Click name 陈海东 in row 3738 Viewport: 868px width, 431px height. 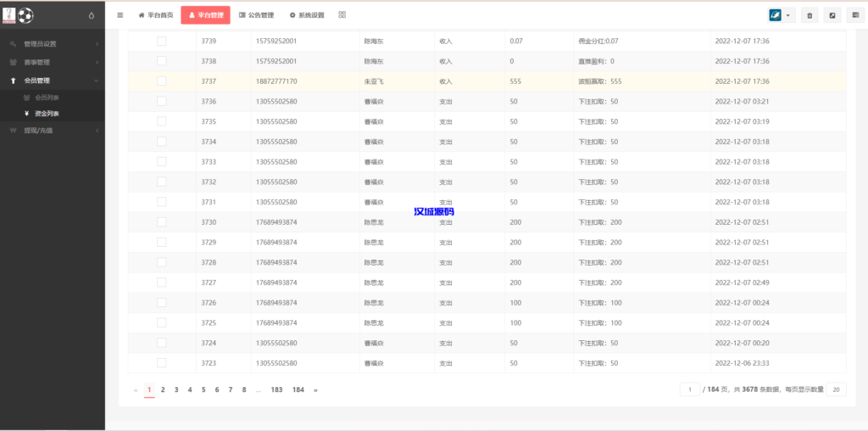(373, 61)
